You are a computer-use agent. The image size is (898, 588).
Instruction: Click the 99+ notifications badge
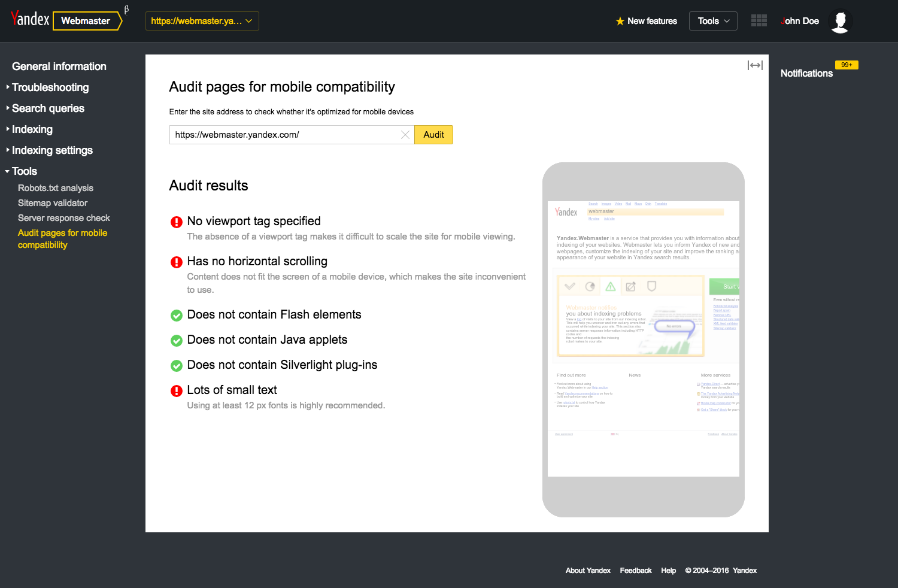[x=847, y=65]
